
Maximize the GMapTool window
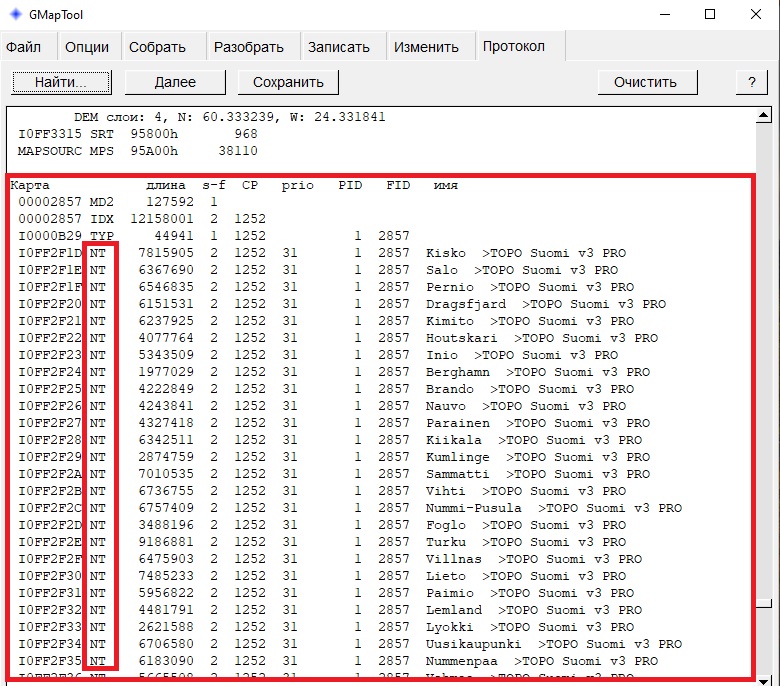tap(709, 15)
